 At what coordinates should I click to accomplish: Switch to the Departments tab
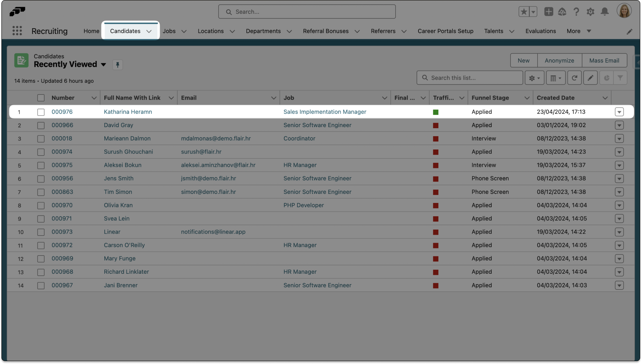tap(263, 31)
